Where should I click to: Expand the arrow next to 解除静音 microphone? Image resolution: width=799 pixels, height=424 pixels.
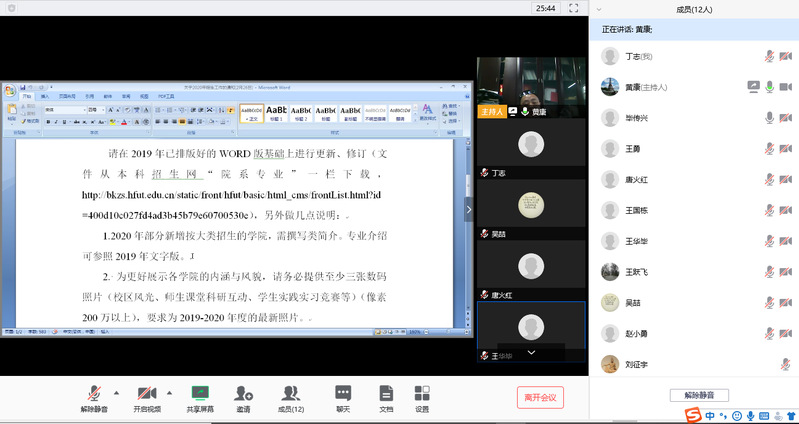[115, 392]
